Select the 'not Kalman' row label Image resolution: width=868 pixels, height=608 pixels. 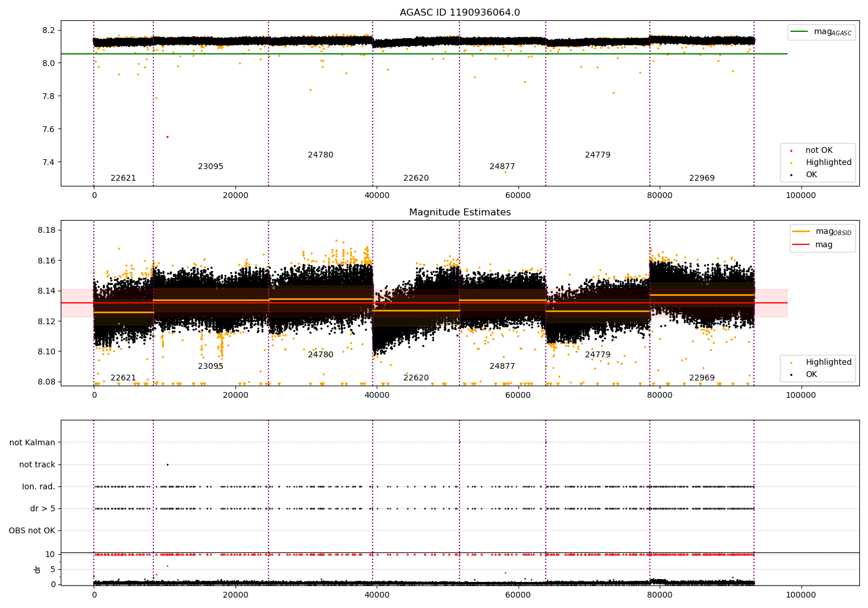coord(32,443)
